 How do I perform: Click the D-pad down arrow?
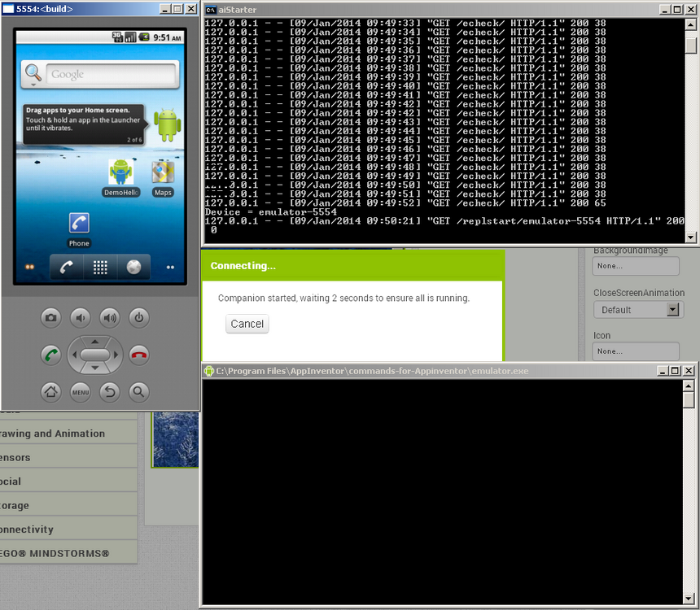click(95, 368)
